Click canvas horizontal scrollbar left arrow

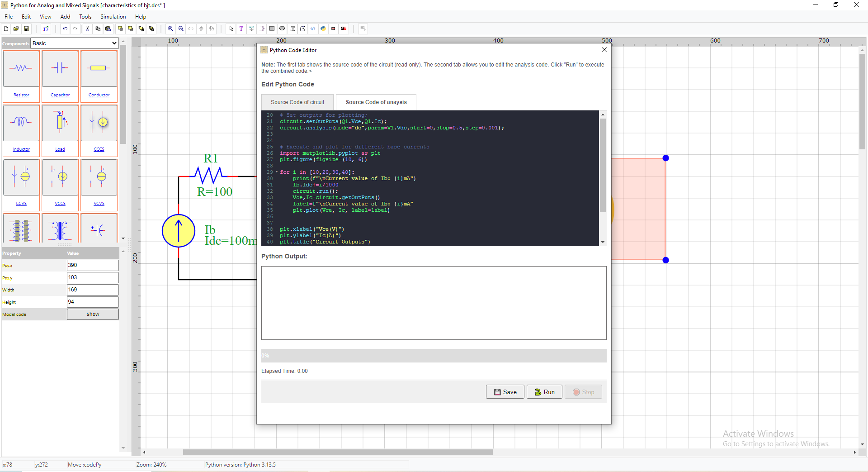coord(144,452)
